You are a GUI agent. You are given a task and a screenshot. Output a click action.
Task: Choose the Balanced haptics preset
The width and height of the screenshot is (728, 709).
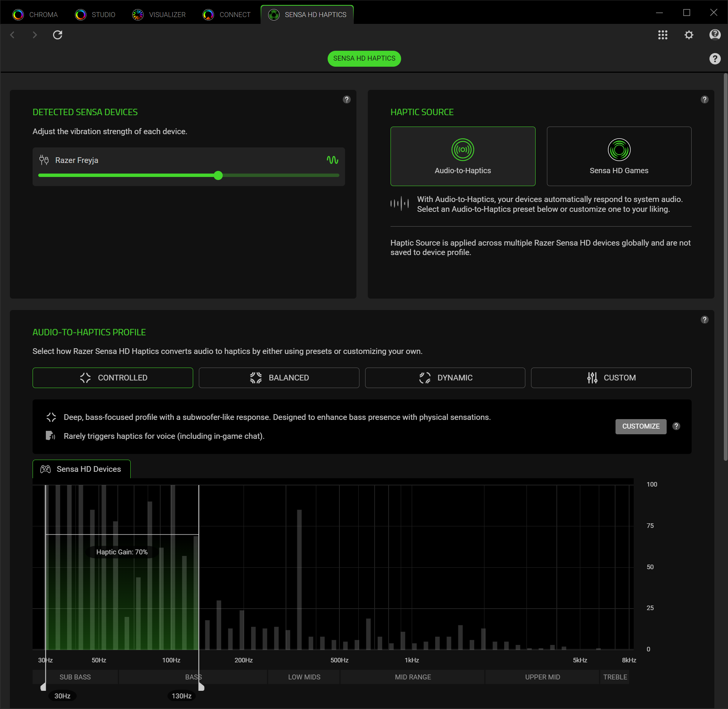(x=279, y=378)
